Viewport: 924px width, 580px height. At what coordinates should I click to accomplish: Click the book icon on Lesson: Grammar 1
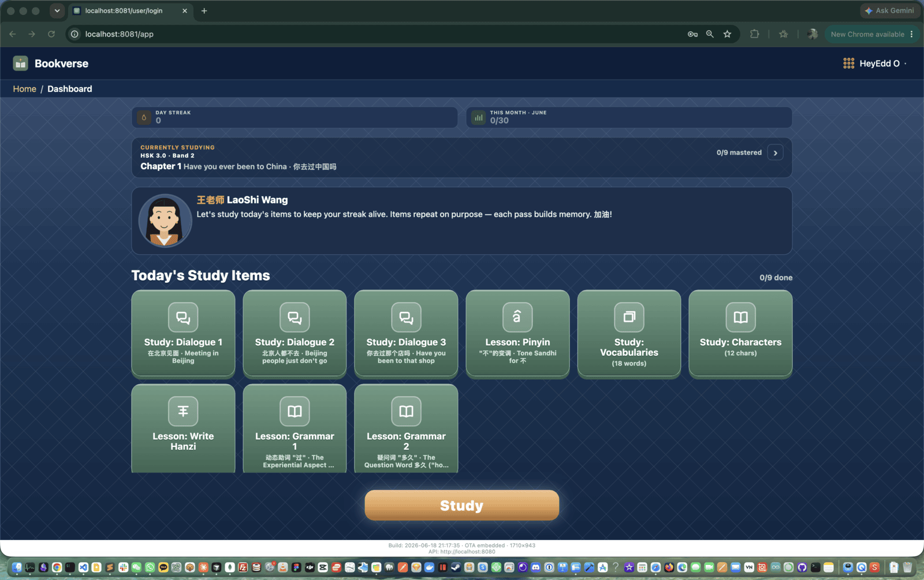click(295, 411)
